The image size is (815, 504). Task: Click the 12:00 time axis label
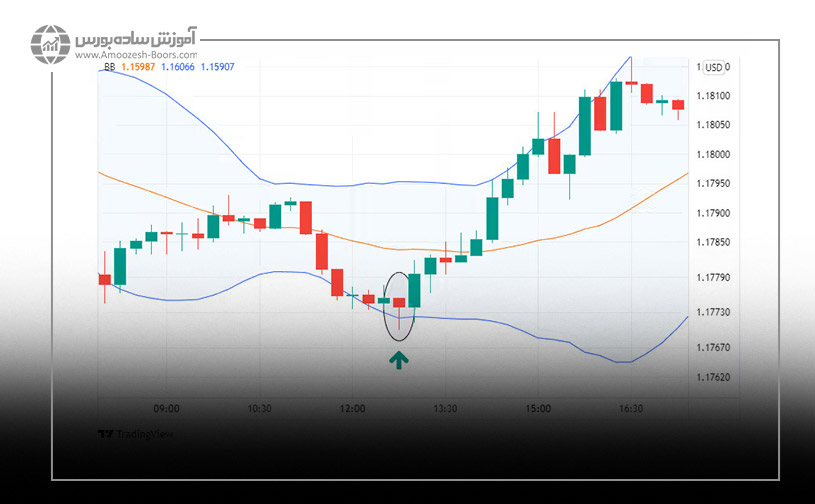click(x=352, y=409)
